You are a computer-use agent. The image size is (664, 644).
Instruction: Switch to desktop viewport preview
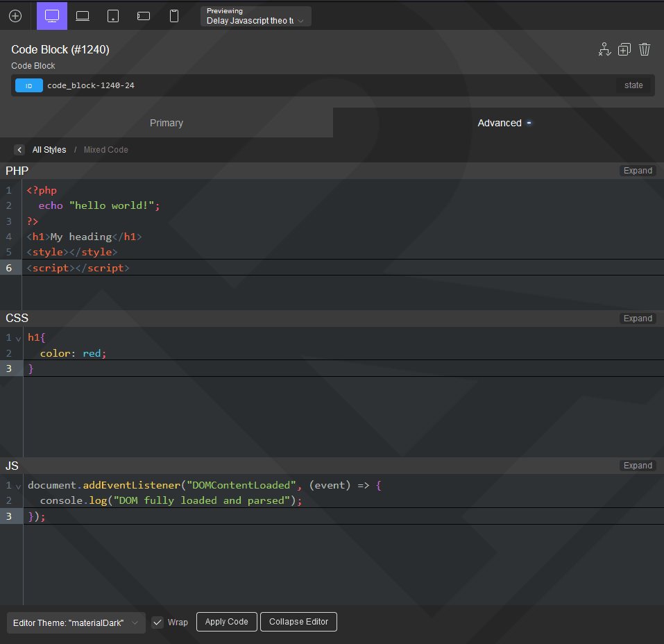click(52, 16)
